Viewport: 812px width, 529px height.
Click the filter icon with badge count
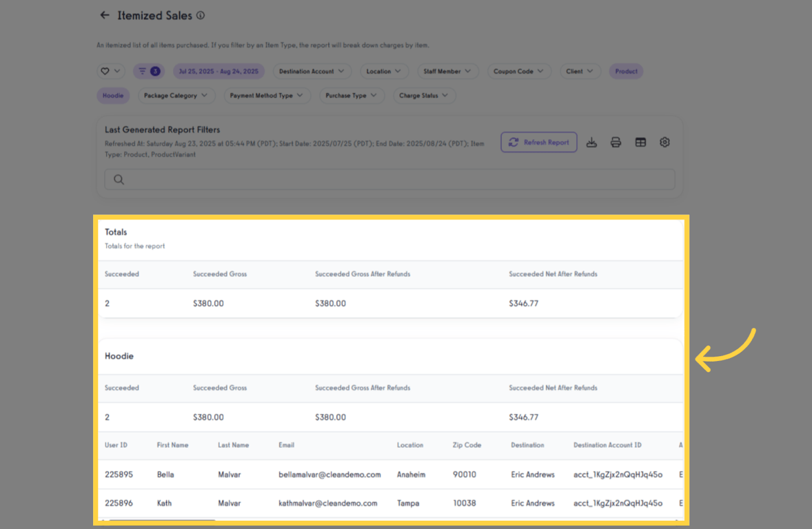click(148, 71)
